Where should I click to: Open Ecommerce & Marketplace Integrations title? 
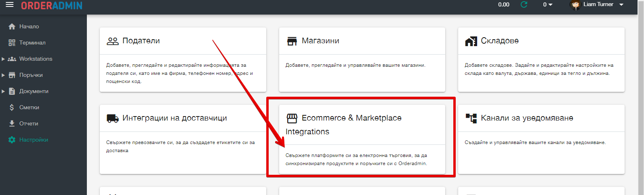tap(343, 125)
